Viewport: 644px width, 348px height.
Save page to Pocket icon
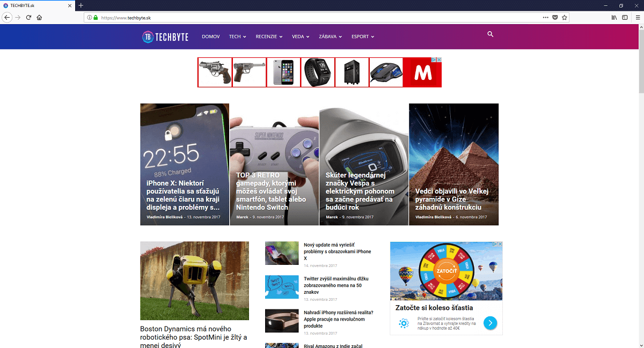[555, 17]
